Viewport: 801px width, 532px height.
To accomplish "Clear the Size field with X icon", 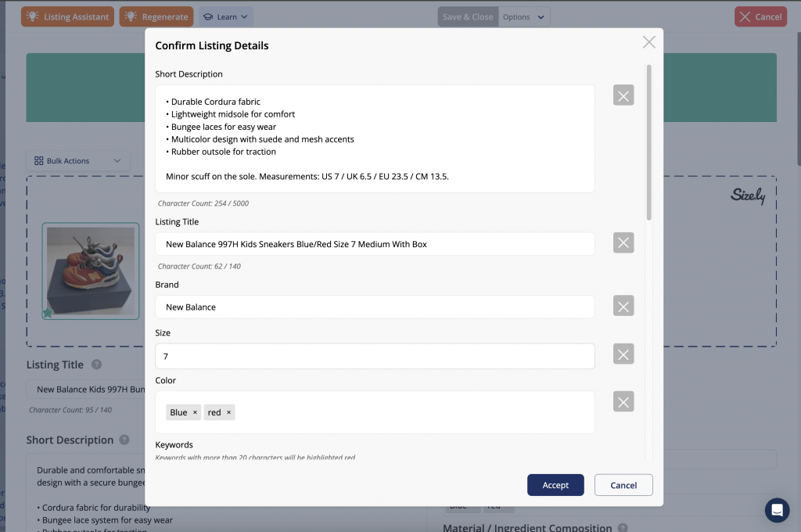I will click(x=623, y=354).
